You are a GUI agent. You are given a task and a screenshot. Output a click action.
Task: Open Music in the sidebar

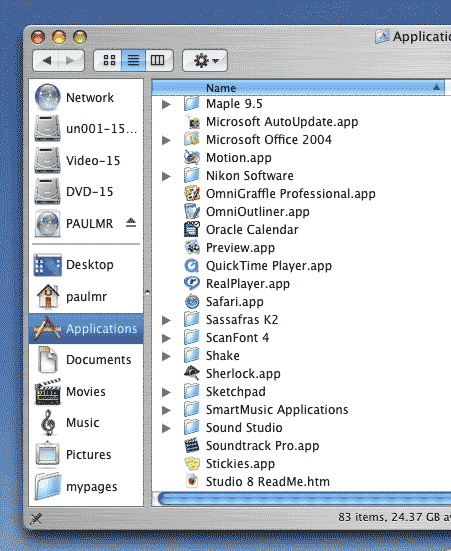(x=86, y=423)
